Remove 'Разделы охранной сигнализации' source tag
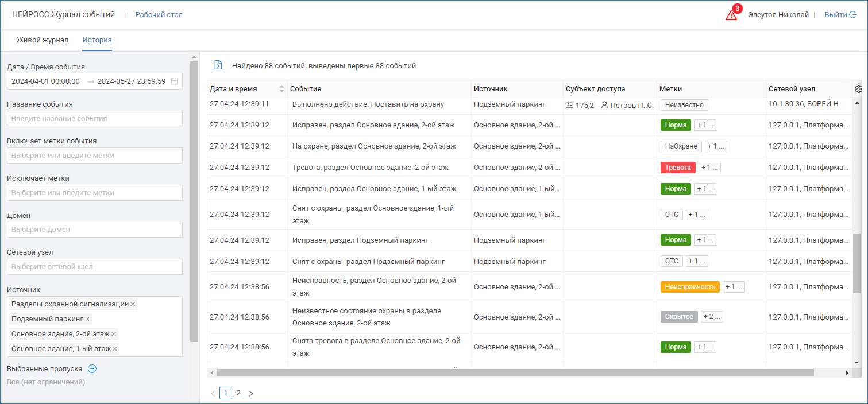 click(x=133, y=304)
